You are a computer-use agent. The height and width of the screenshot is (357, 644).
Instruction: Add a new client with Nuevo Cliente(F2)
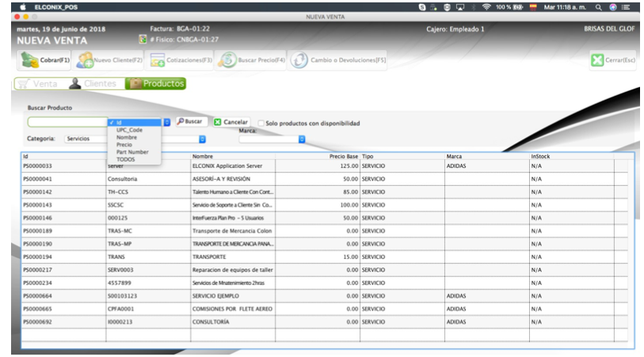click(109, 60)
